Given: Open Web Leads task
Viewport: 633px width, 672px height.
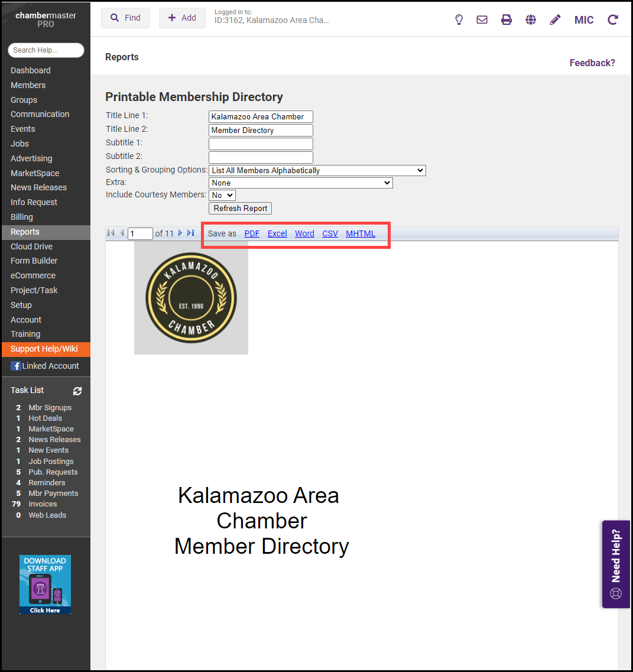Looking at the screenshot, I should tap(47, 515).
